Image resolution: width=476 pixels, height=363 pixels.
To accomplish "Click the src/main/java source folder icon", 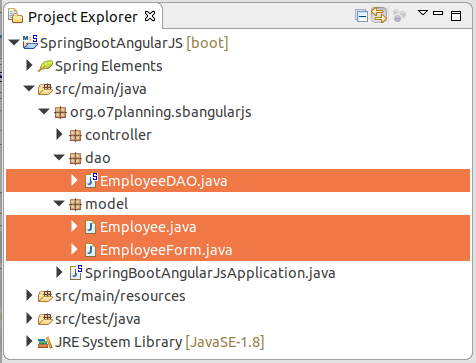I will 45,89.
